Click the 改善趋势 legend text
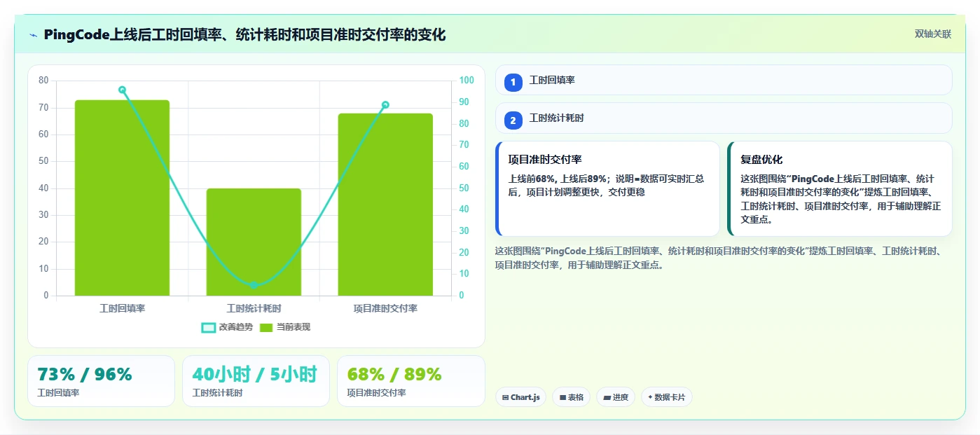 tap(235, 327)
